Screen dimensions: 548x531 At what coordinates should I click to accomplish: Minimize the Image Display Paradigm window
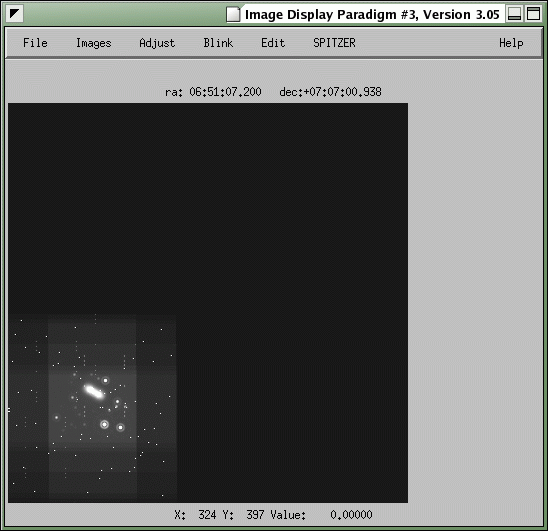click(x=514, y=14)
